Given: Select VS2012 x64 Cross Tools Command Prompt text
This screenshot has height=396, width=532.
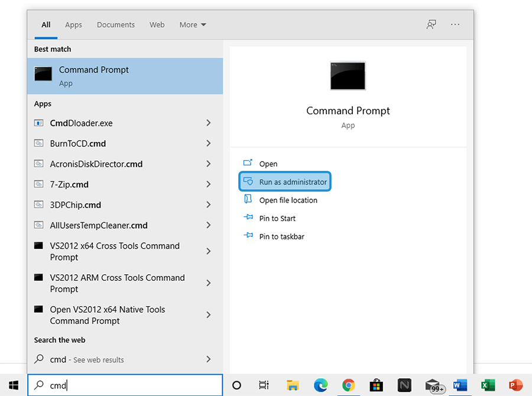Looking at the screenshot, I should tap(115, 251).
